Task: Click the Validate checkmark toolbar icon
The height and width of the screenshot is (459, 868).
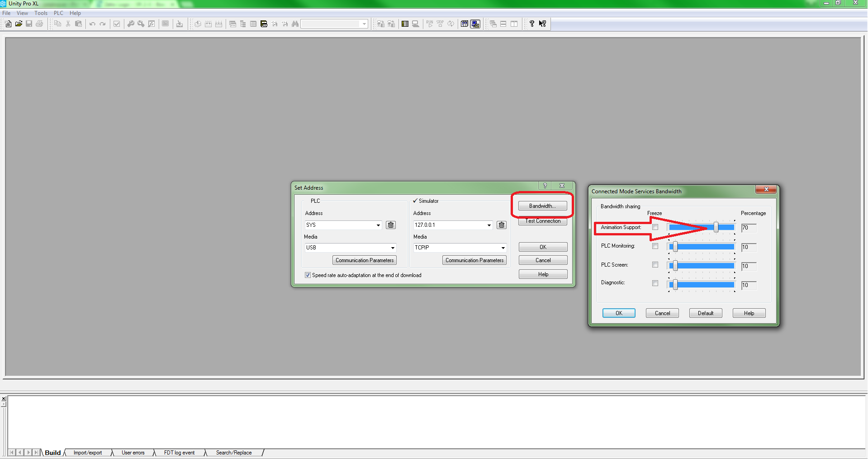Action: pyautogui.click(x=117, y=24)
